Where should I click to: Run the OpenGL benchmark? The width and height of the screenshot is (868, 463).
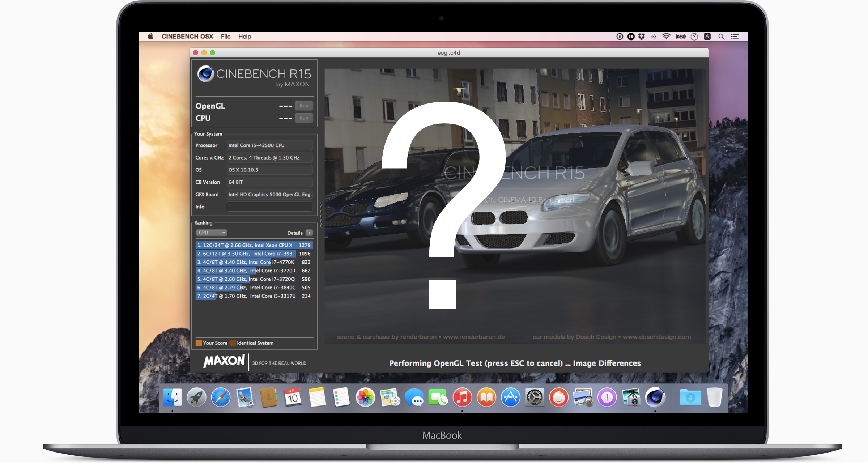(x=304, y=106)
